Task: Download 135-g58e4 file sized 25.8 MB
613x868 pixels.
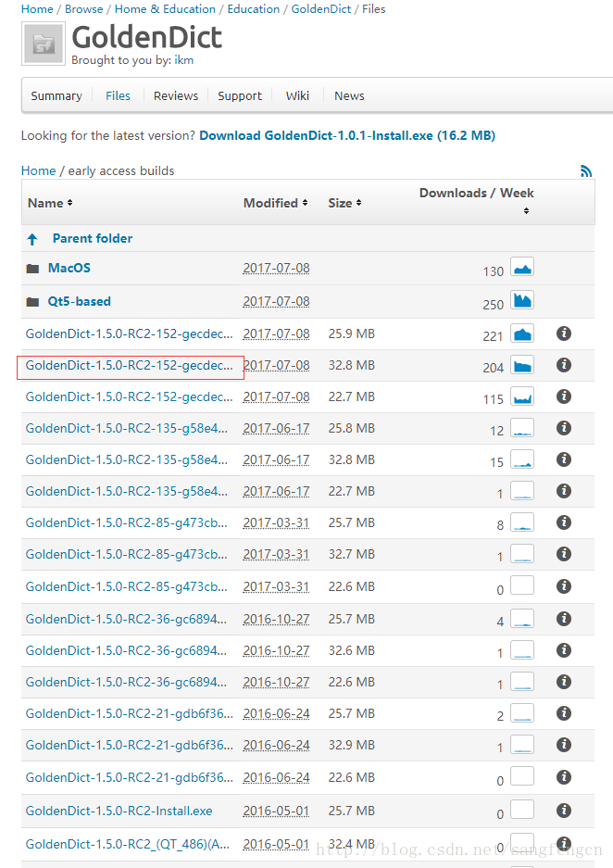Action: click(126, 429)
